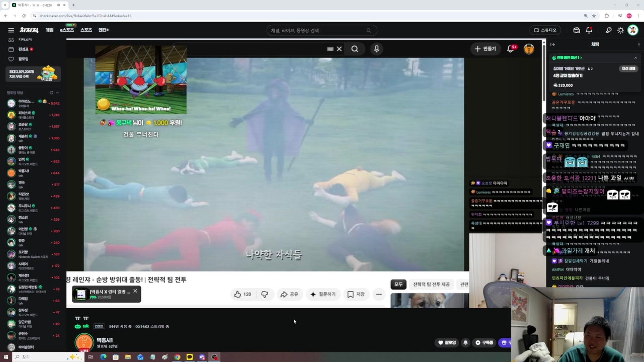Collapse the 팔로잉 채널 list chevron
This screenshot has width=644, height=362.
(x=58, y=93)
